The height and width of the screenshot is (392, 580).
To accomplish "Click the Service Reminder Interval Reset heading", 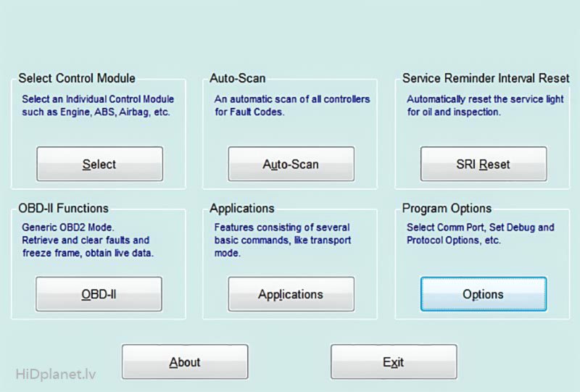I will [486, 78].
